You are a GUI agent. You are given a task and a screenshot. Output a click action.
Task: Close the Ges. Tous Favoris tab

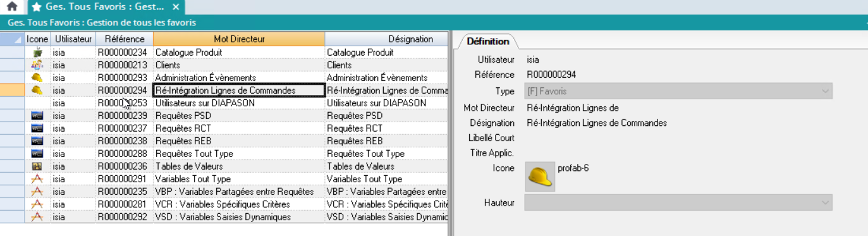pyautogui.click(x=176, y=7)
